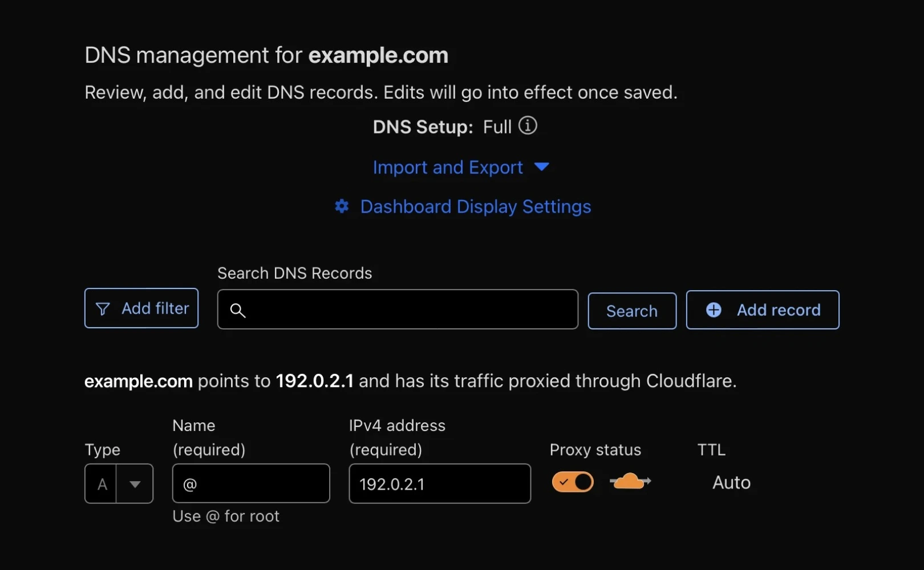The image size is (924, 570).
Task: Focus the Search DNS Records field
Action: click(x=398, y=309)
